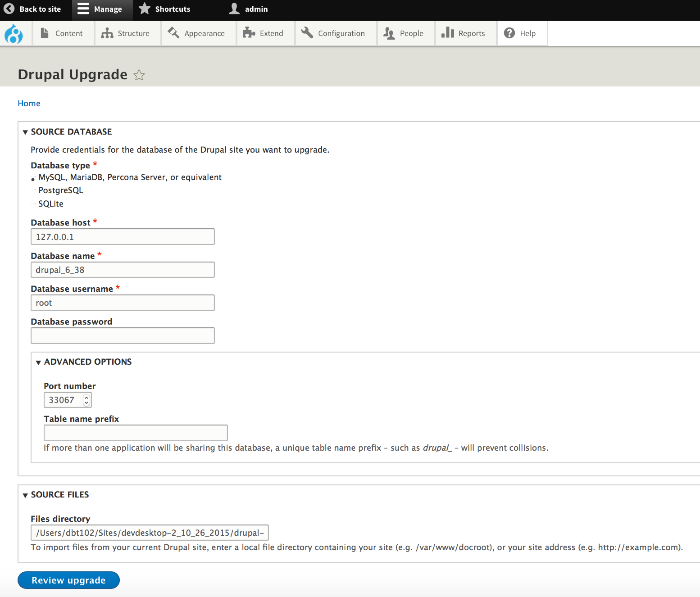
Task: Open the Reports menu text
Action: coord(472,33)
